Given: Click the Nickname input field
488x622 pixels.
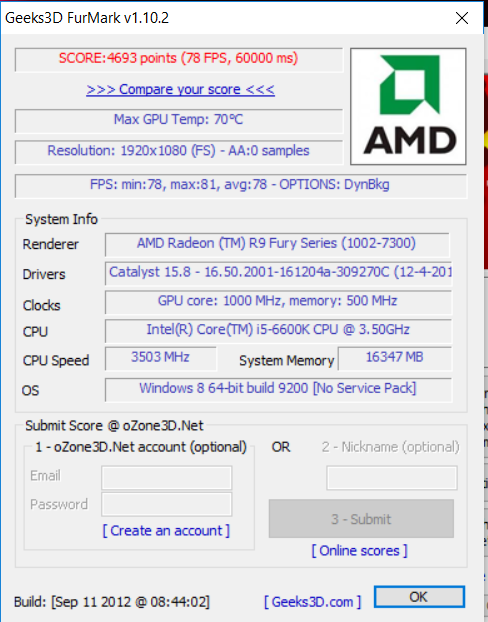Looking at the screenshot, I should coord(392,478).
